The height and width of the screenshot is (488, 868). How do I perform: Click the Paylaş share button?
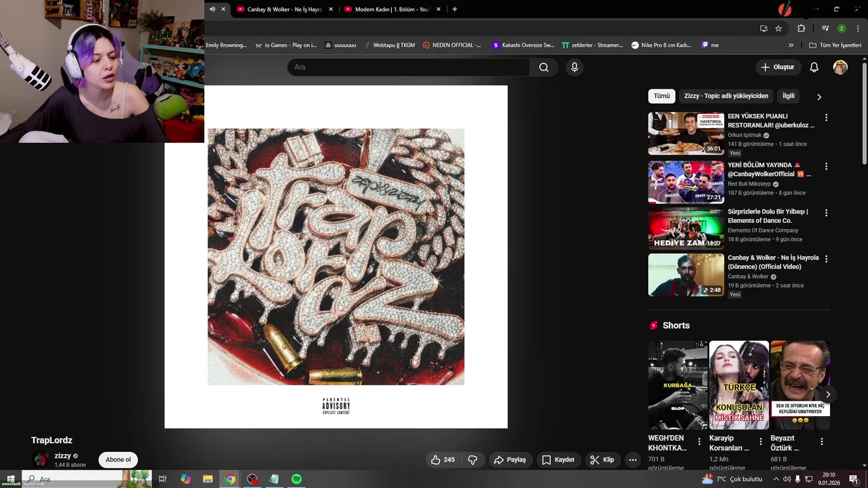510,460
